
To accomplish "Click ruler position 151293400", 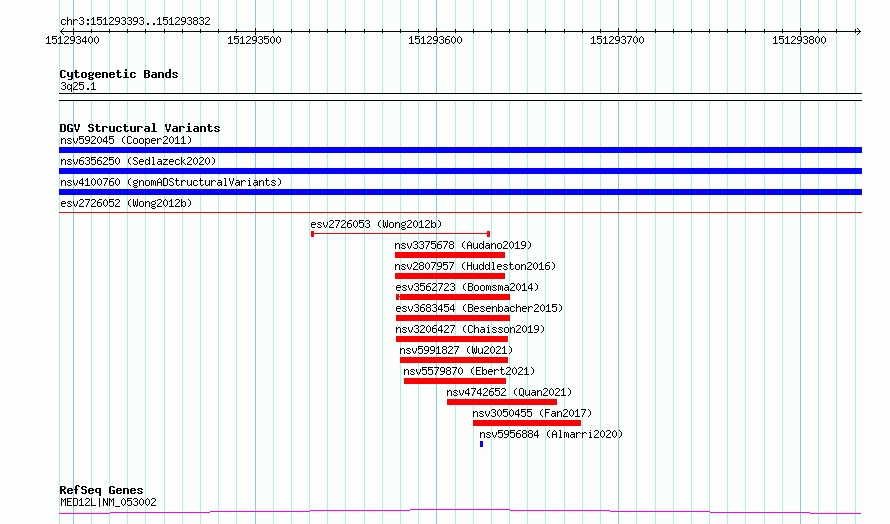I will click(72, 40).
